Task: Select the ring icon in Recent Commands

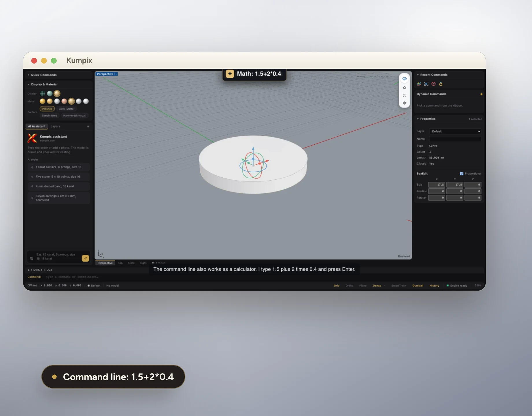Action: pos(441,84)
